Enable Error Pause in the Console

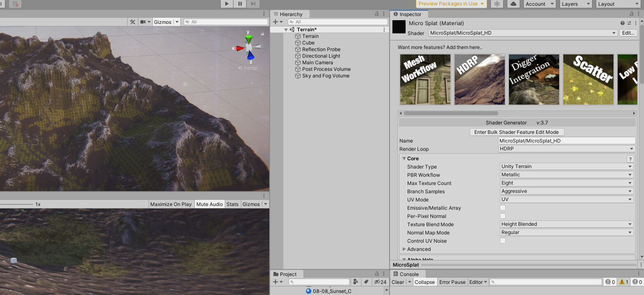click(452, 282)
